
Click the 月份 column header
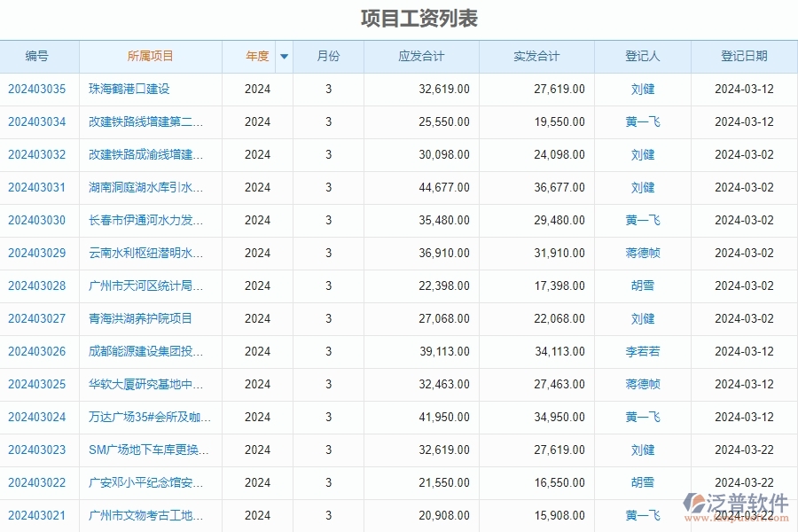[328, 56]
